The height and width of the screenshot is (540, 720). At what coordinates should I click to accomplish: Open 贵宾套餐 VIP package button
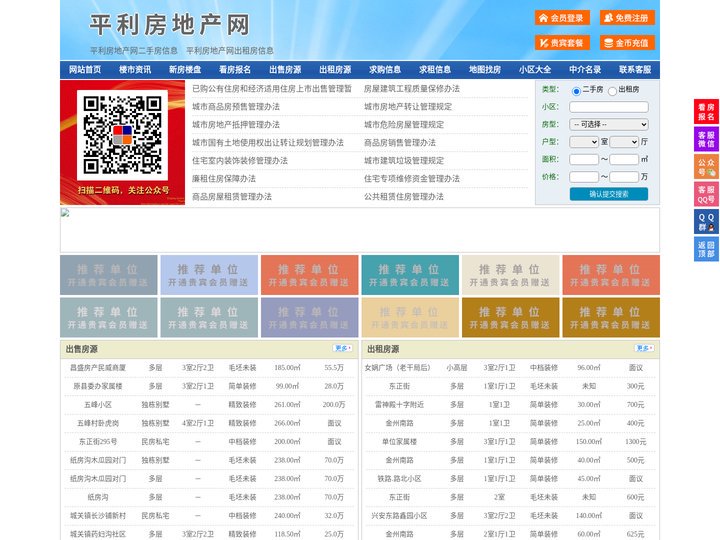562,43
